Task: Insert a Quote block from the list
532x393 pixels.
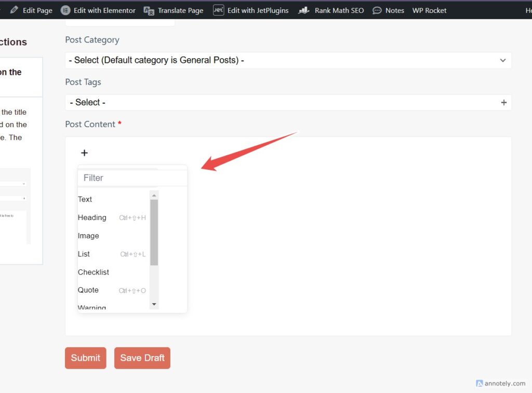Action: [x=88, y=290]
